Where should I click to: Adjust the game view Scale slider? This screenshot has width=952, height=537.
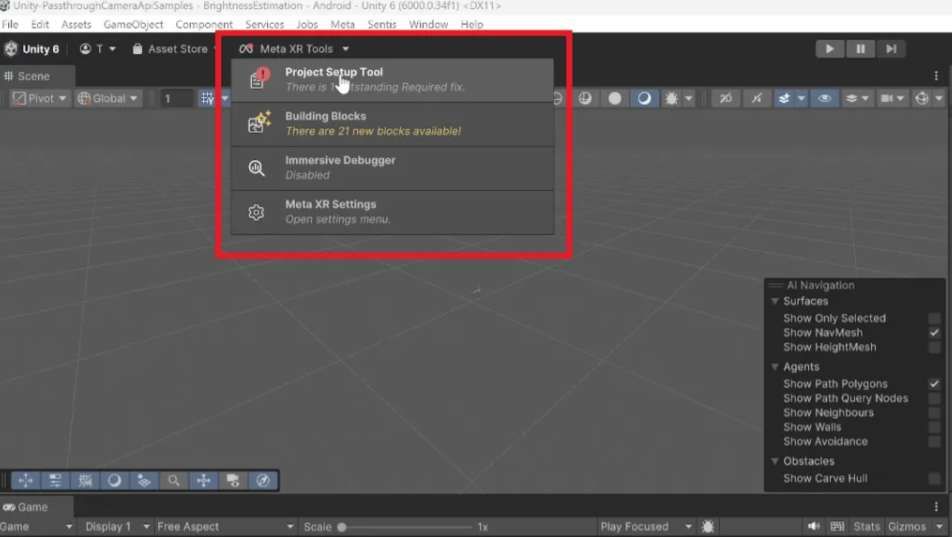(342, 526)
